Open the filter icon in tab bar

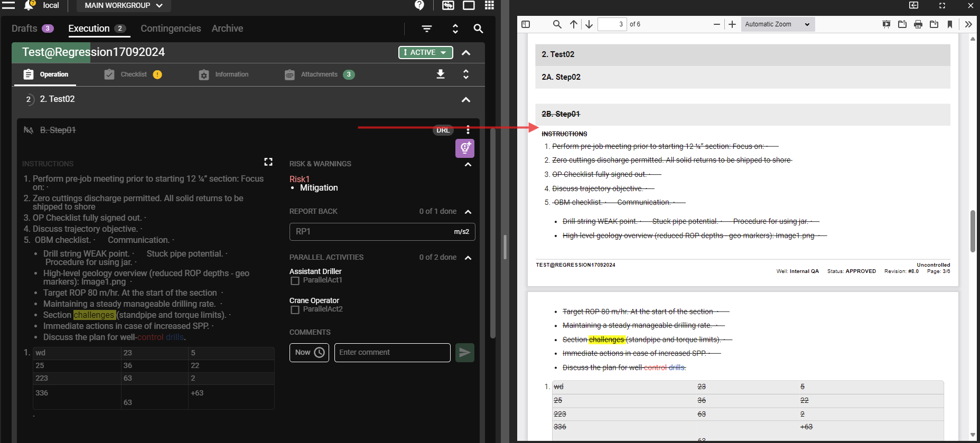click(427, 29)
